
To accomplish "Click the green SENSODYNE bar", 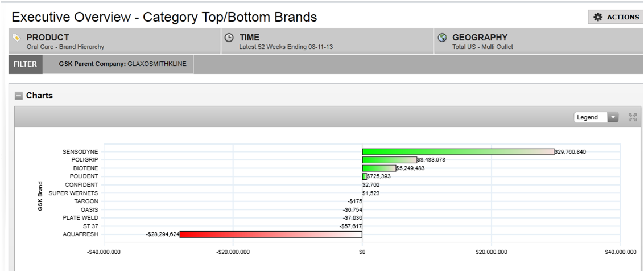I will 457,152.
